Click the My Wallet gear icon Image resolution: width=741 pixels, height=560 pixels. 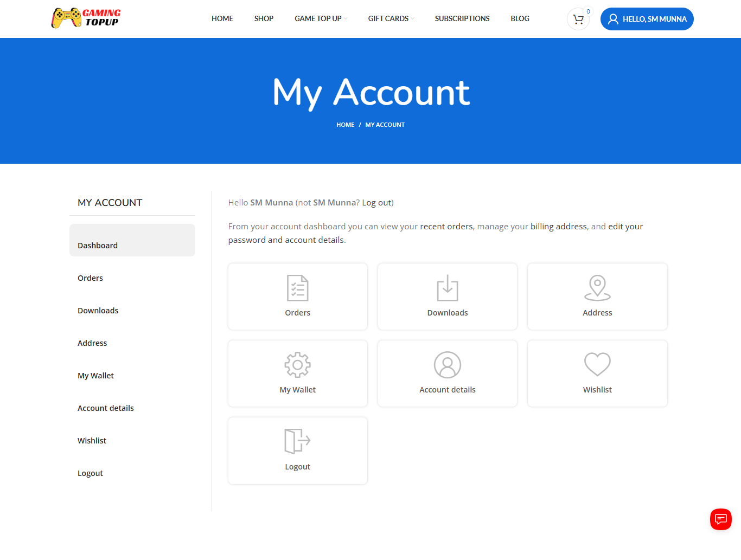tap(298, 365)
